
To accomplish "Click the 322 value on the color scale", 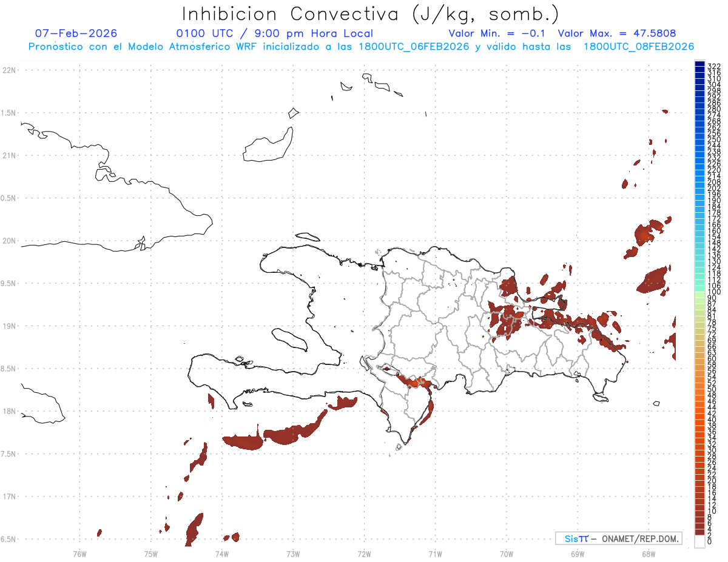I will pos(714,66).
